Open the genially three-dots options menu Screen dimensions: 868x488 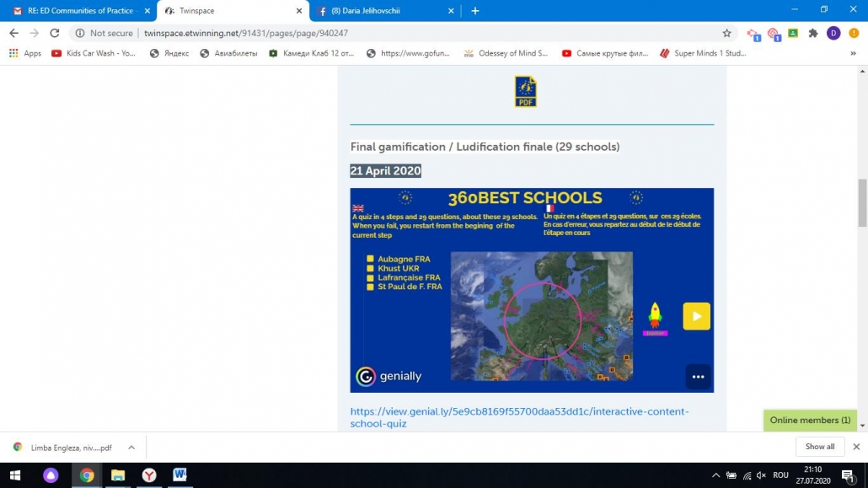coord(698,377)
